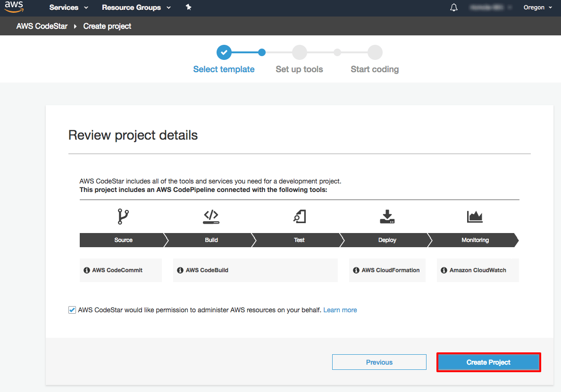Click the completed Select template step circle
Viewport: 561px width, 392px height.
point(224,52)
